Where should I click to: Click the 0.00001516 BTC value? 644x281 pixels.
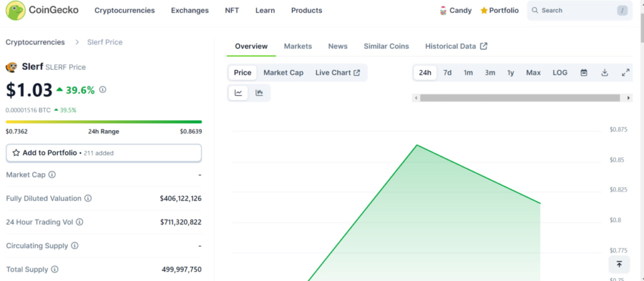(28, 110)
